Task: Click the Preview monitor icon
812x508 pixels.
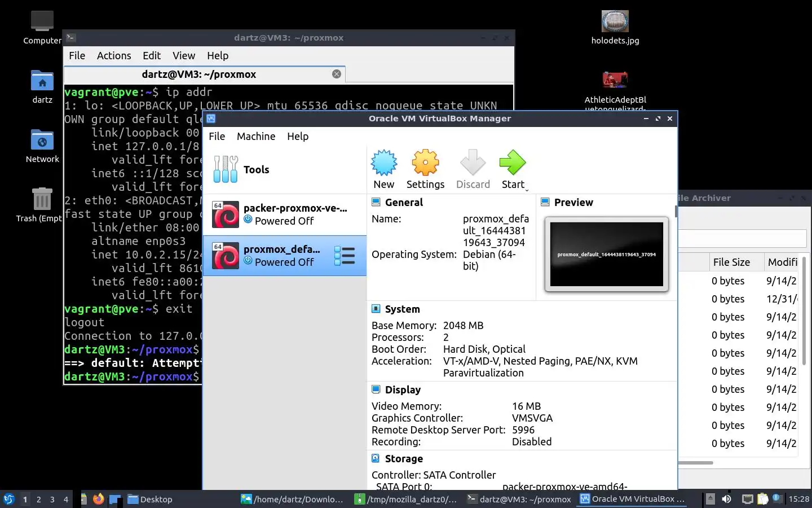Action: coord(545,202)
